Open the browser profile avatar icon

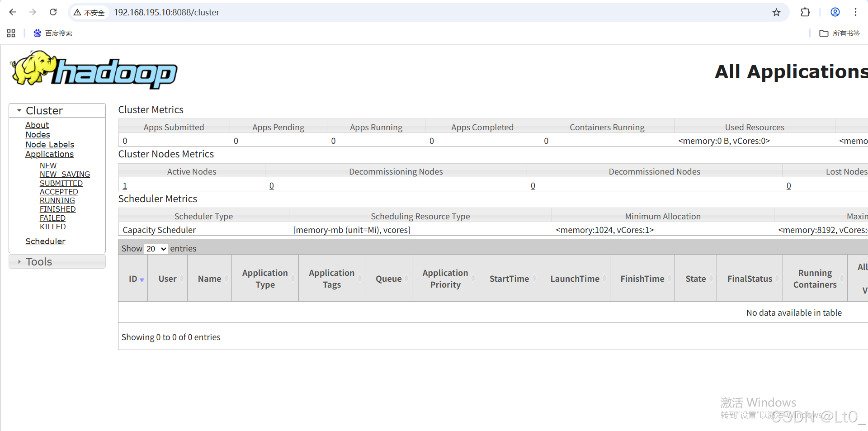[x=835, y=12]
